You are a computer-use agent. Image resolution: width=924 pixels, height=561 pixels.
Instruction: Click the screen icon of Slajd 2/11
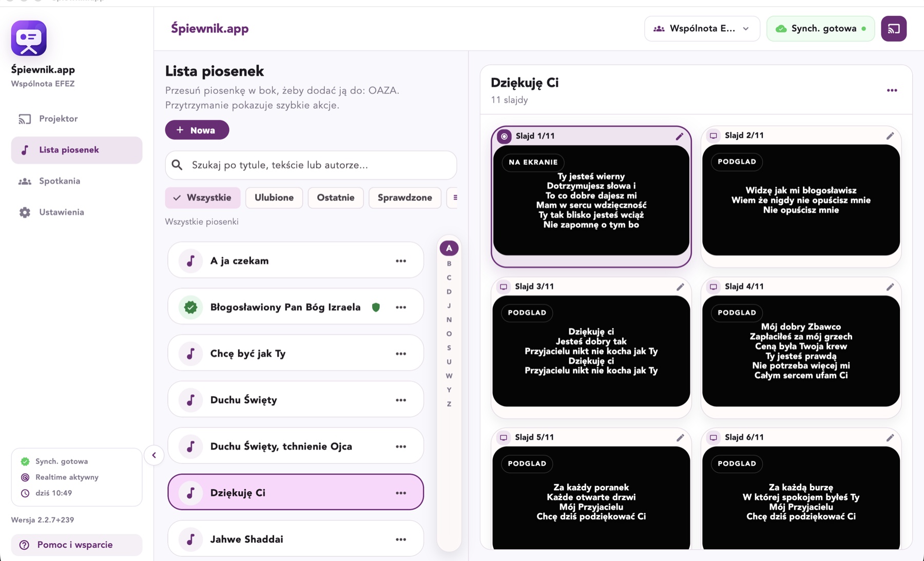(714, 136)
